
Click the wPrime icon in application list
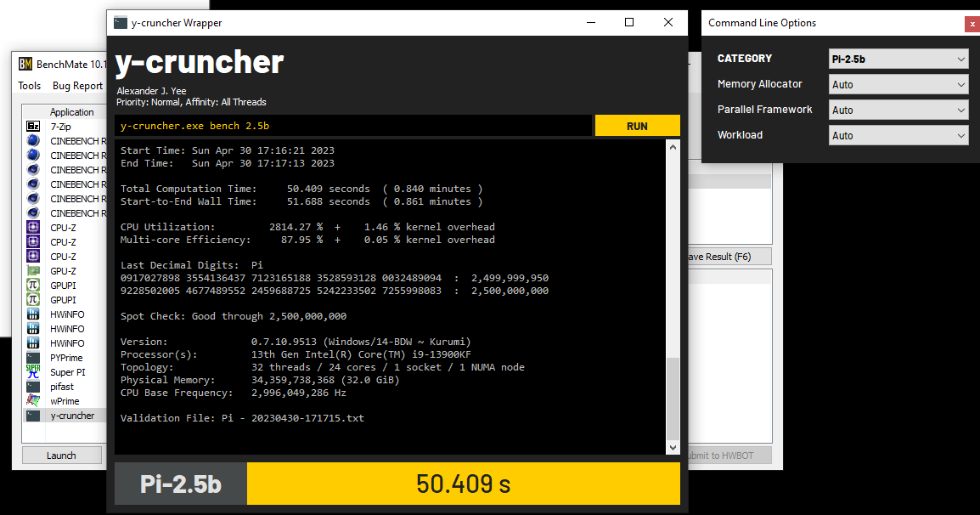[x=33, y=401]
